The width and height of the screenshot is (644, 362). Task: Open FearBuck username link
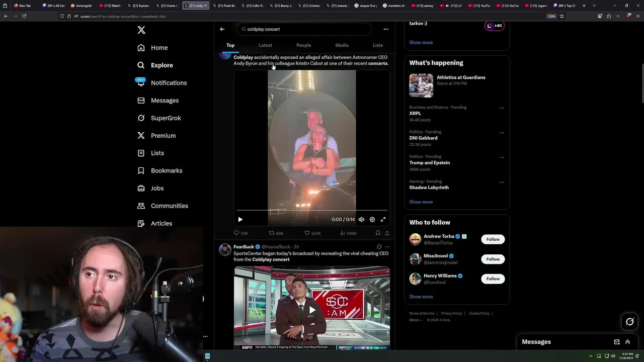click(x=244, y=247)
